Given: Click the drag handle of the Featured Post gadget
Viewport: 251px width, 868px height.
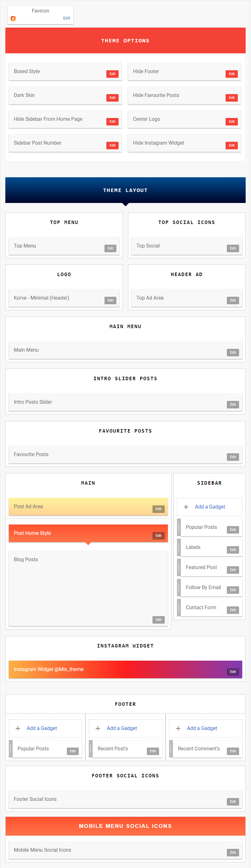Looking at the screenshot, I should click(x=179, y=567).
